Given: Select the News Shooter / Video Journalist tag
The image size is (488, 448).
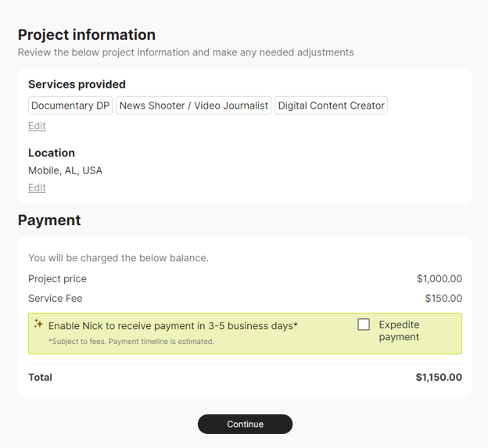Looking at the screenshot, I should click(x=194, y=106).
